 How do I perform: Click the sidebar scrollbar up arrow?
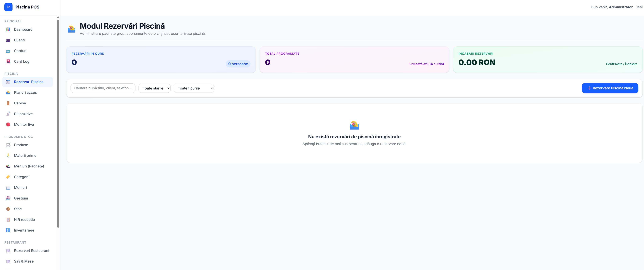[58, 17]
